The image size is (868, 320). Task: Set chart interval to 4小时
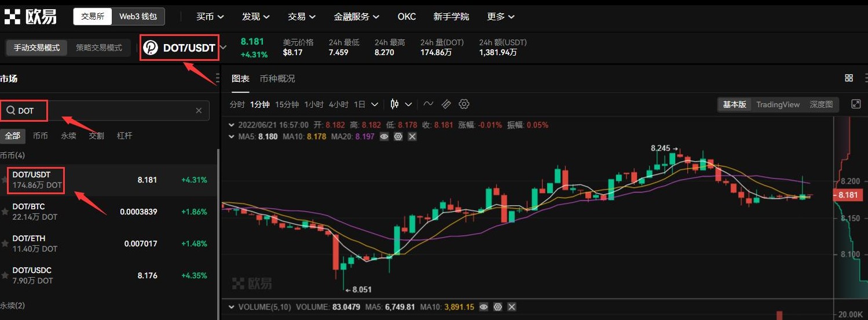pyautogui.click(x=339, y=104)
